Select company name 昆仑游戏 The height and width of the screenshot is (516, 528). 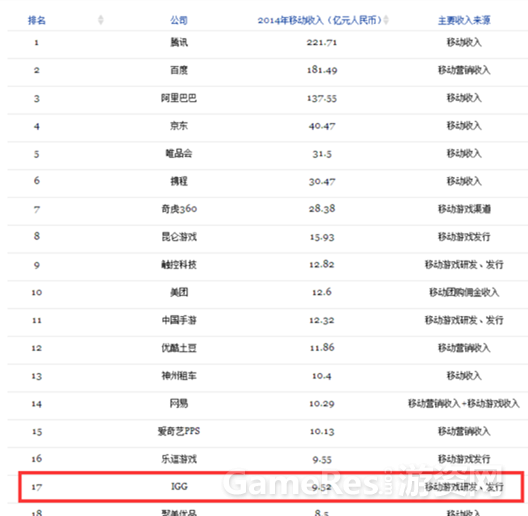tap(179, 237)
